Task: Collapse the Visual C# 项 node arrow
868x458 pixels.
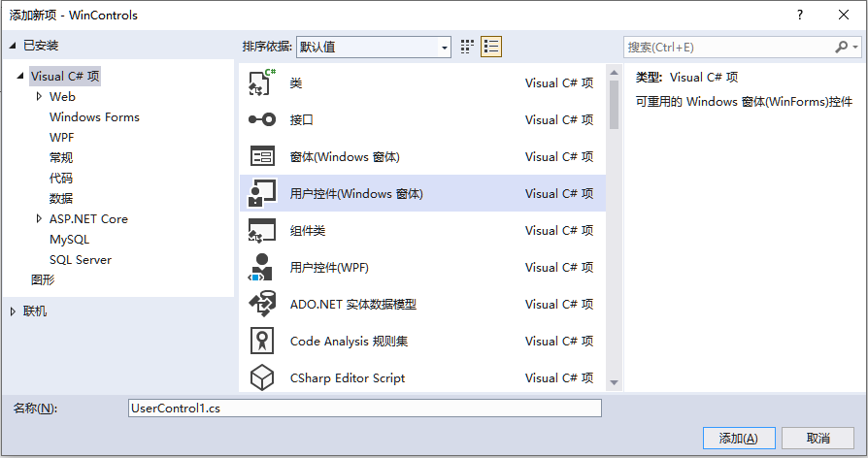Action: [x=20, y=76]
